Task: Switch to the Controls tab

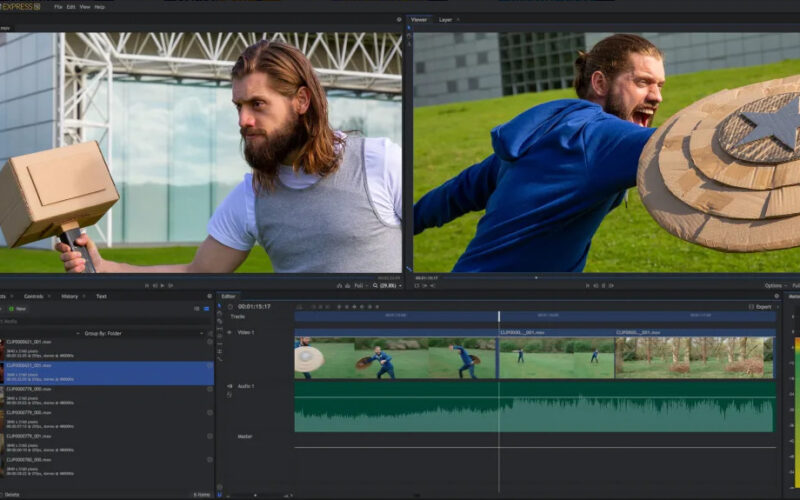Action: (x=34, y=296)
